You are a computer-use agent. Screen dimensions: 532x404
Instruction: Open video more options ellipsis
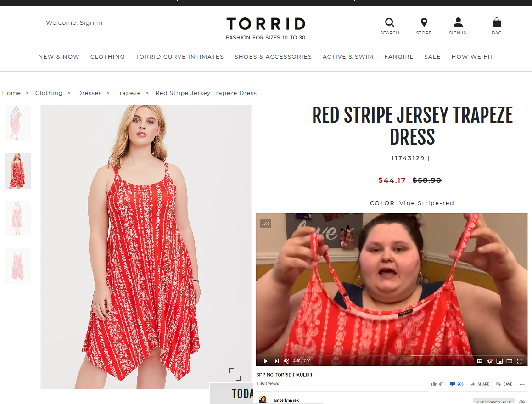tap(522, 384)
